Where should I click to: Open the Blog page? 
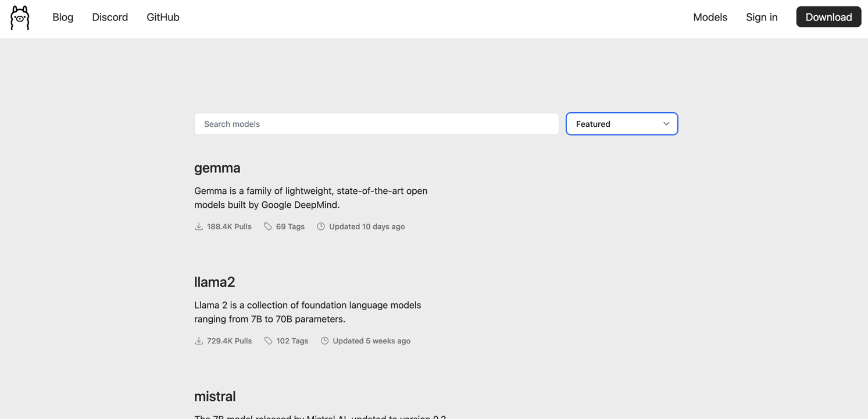pos(63,17)
